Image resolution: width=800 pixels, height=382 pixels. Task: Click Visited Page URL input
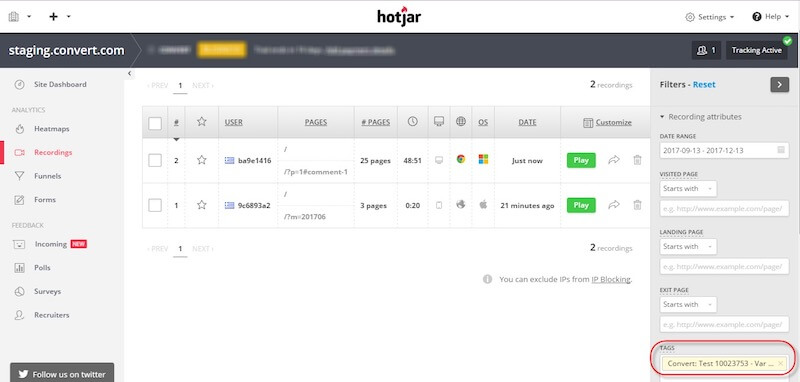click(x=724, y=209)
